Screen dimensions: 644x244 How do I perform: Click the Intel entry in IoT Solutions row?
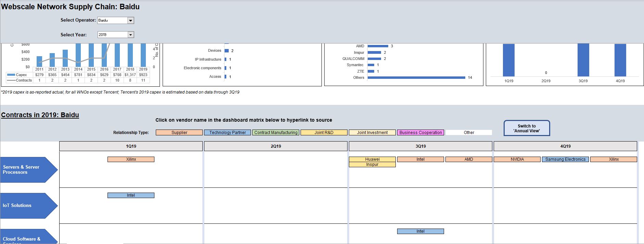131,195
